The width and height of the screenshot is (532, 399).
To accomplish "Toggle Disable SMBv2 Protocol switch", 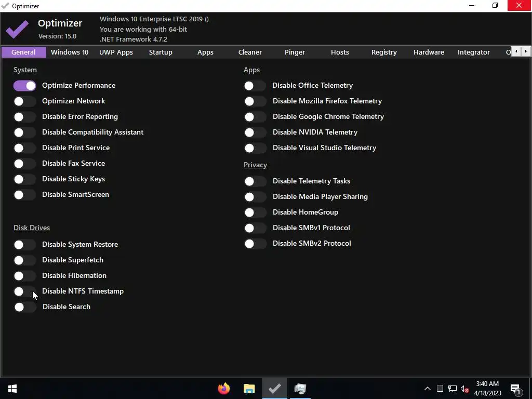I will pos(256,244).
